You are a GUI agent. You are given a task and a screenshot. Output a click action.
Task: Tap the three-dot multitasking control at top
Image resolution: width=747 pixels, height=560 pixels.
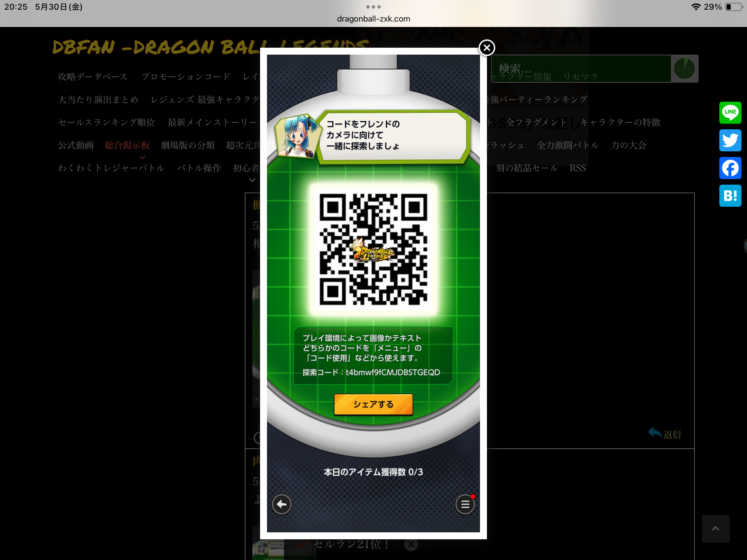(373, 7)
